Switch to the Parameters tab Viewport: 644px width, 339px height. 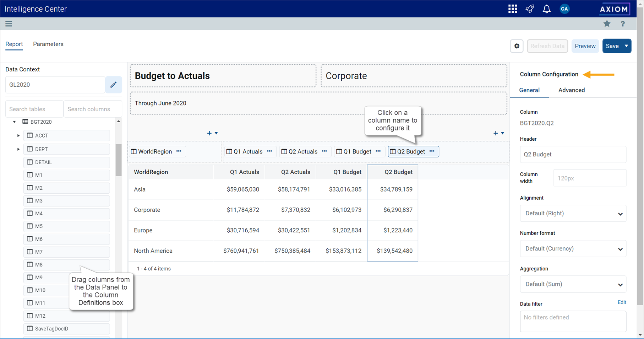(x=48, y=44)
